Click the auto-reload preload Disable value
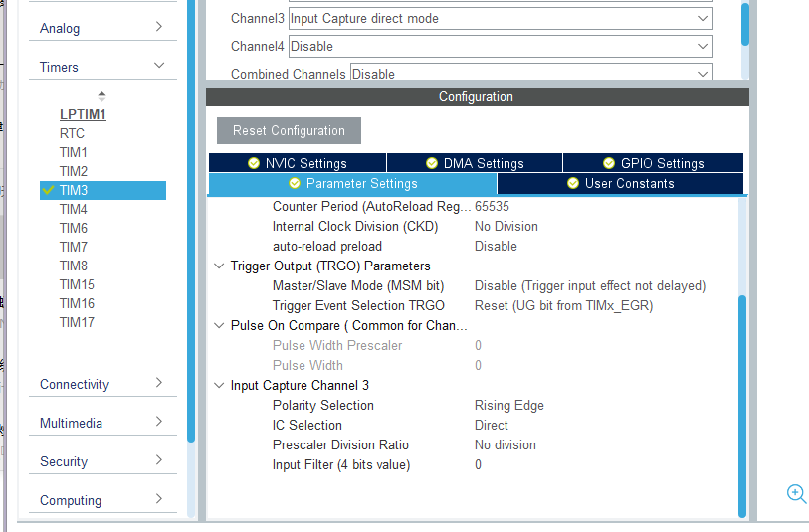Viewport: 809px width, 532px height. click(496, 246)
